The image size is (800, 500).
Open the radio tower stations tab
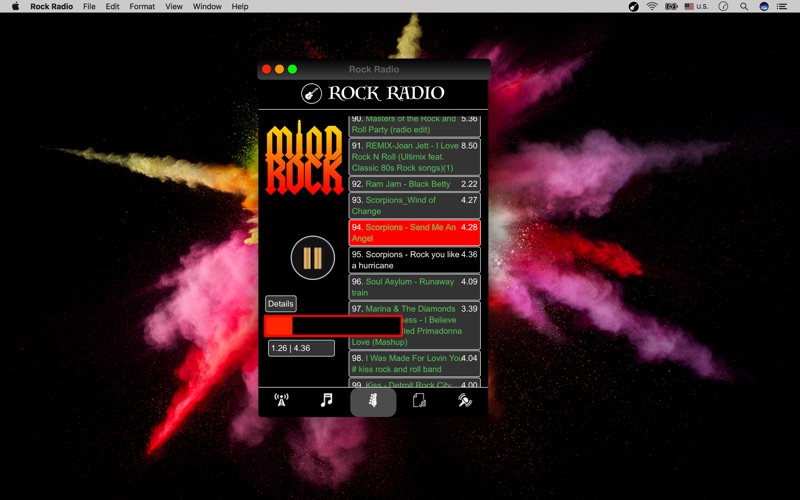pyautogui.click(x=281, y=401)
